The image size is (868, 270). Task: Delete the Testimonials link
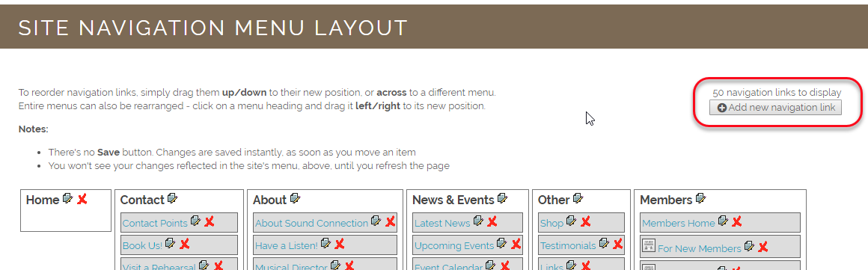coord(618,243)
